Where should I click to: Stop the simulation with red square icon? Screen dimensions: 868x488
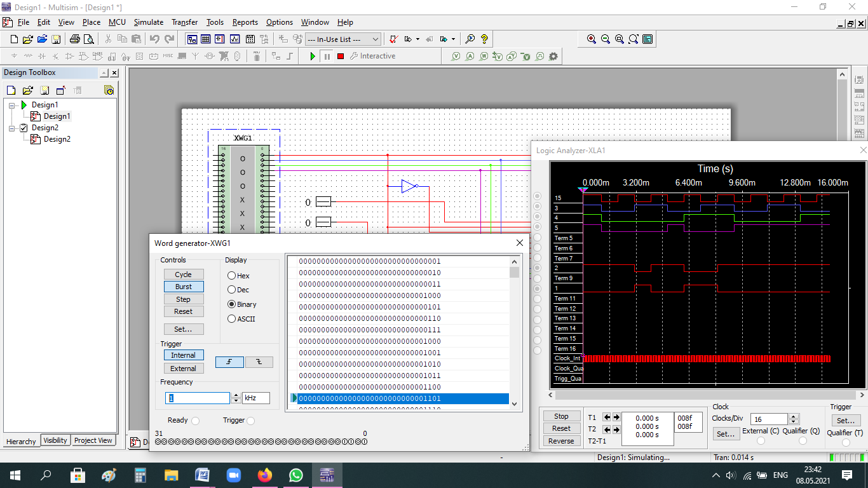tap(341, 57)
